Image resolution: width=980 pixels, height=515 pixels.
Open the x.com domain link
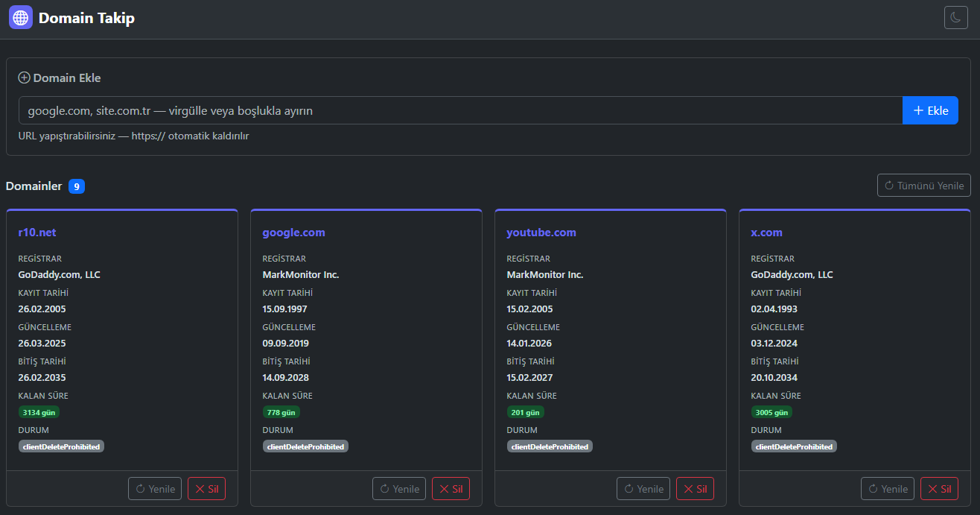click(x=766, y=233)
